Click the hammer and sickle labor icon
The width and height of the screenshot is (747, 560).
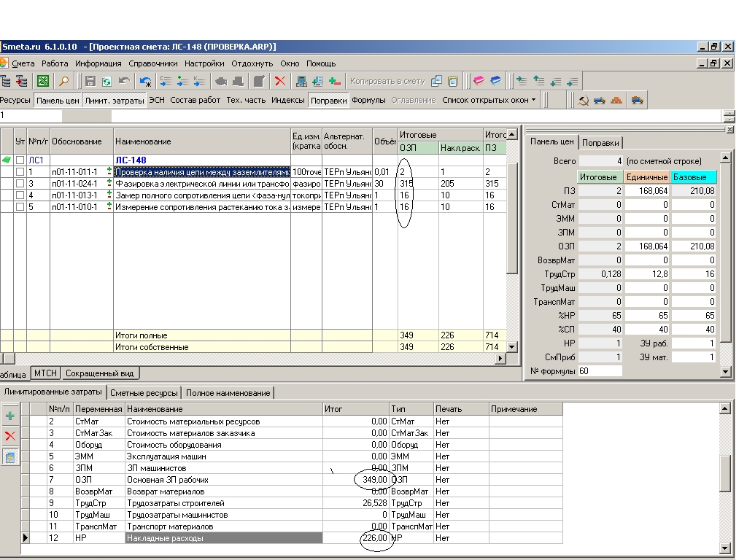(583, 101)
